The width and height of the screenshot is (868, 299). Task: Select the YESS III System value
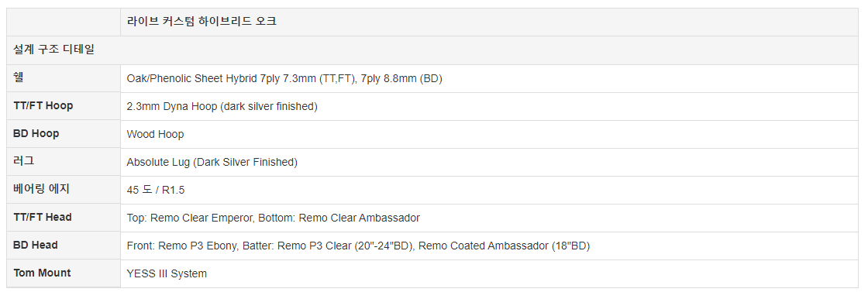coord(167,273)
